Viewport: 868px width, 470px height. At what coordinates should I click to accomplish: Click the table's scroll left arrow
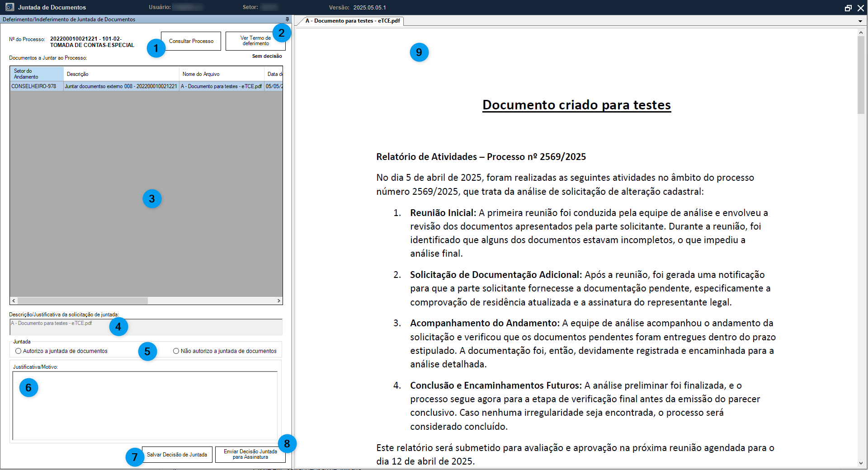14,301
